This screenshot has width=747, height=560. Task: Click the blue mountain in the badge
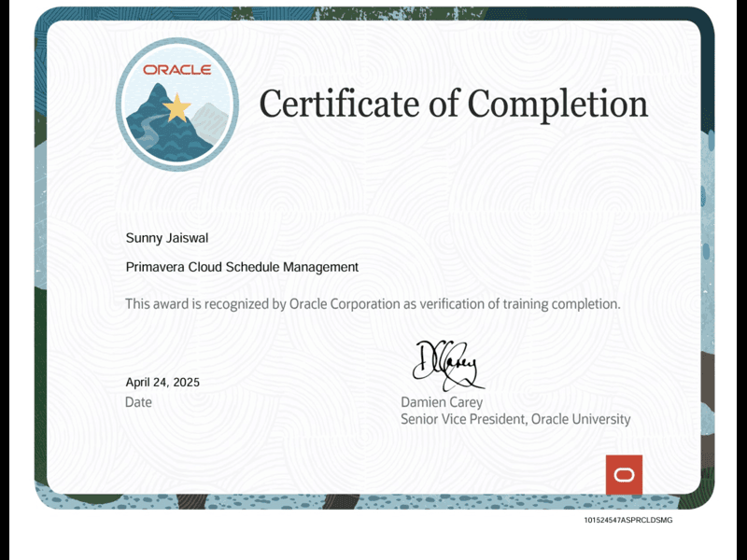click(161, 131)
